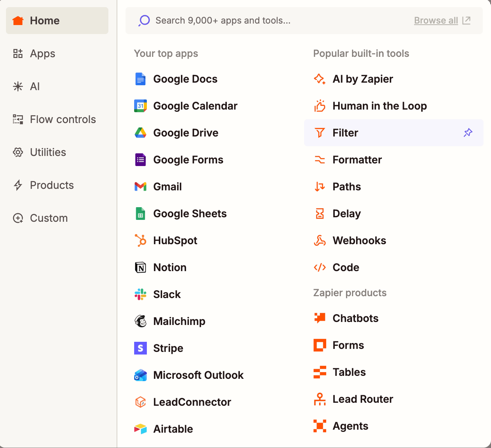Open the Home sidebar tab
The image size is (491, 448).
click(57, 21)
